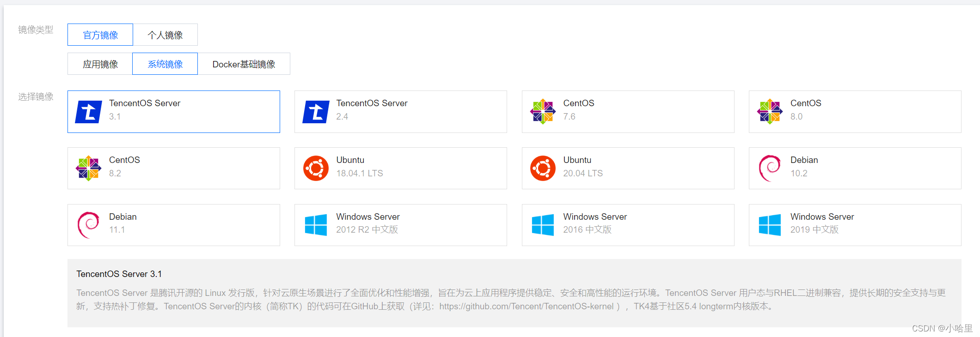Select the 应用镜像 tab

pos(100,64)
